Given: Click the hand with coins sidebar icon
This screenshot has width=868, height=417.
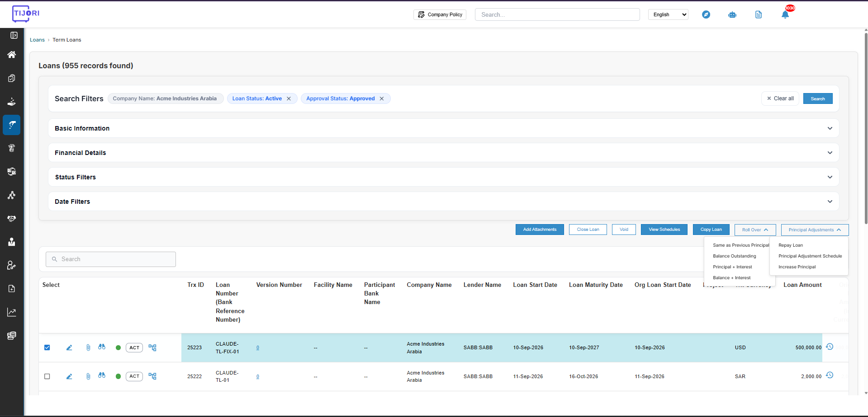Looking at the screenshot, I should coord(12,102).
